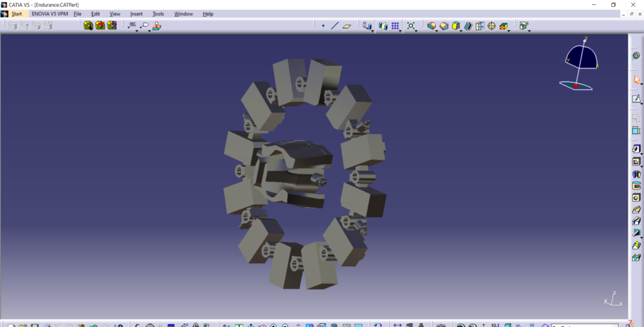
Task: Expand the Draft Angle dropdown arrow
Action: [x=461, y=31]
